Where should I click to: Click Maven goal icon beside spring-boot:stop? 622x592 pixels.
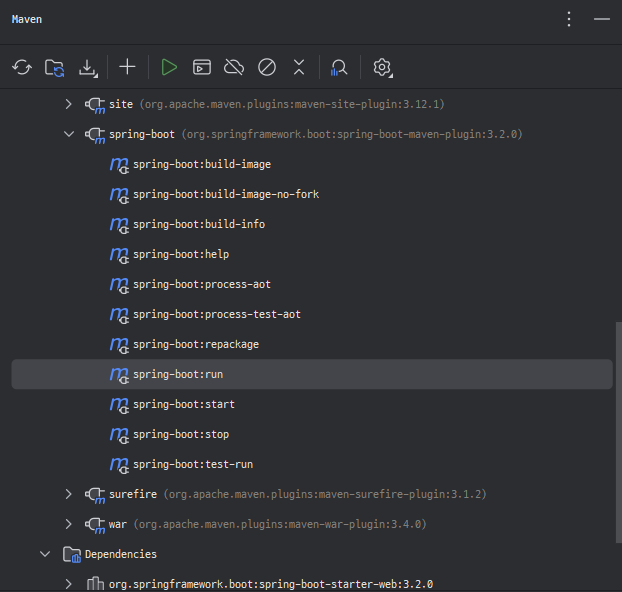119,436
